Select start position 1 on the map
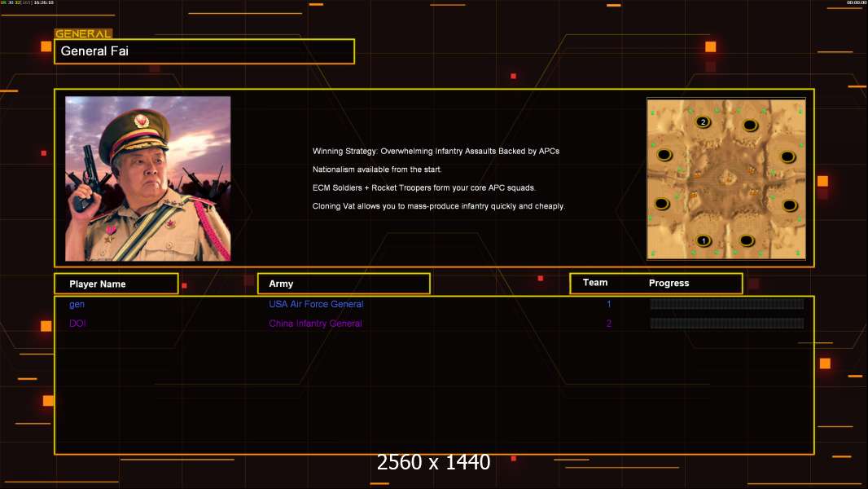This screenshot has width=868, height=489. 704,241
